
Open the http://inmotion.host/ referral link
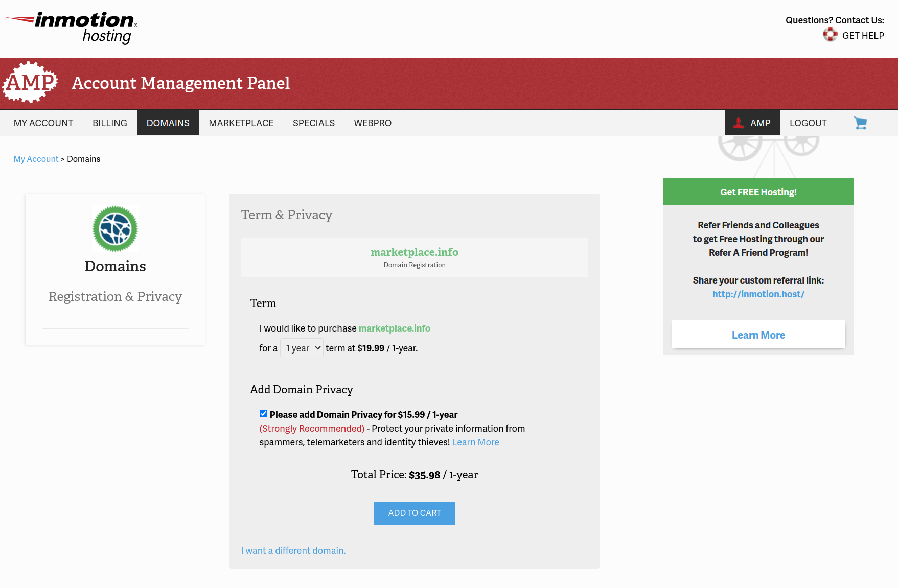coord(758,294)
